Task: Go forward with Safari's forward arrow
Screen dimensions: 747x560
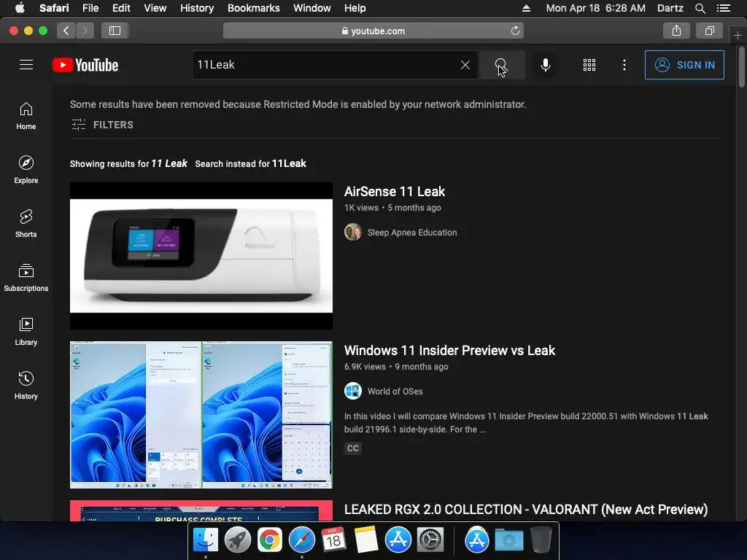Action: tap(85, 31)
